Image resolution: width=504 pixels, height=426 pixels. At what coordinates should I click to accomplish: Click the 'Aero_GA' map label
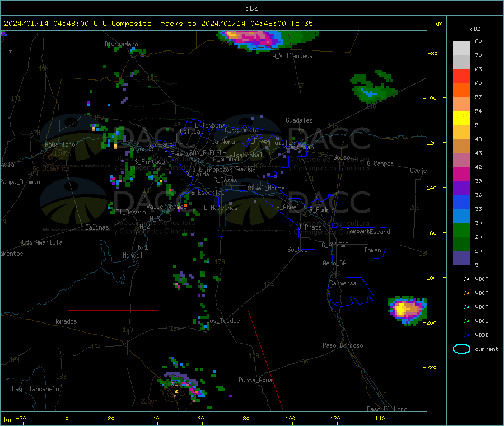click(334, 264)
